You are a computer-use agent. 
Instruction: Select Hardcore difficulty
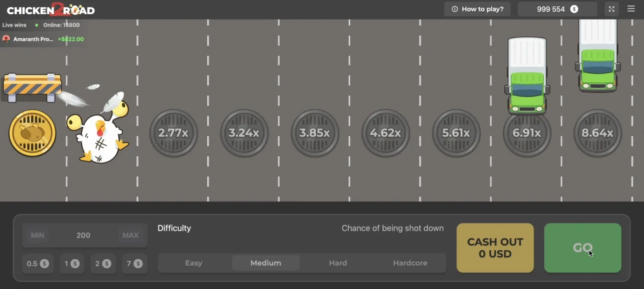[410, 263]
